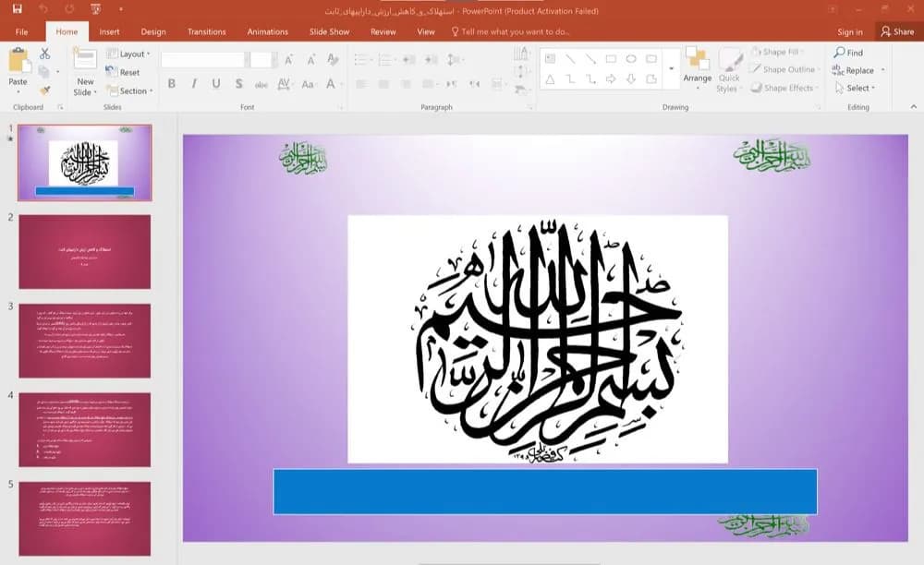Screen dimensions: 924x565
Task: Open the Select dropdown in Editing
Action: click(855, 88)
